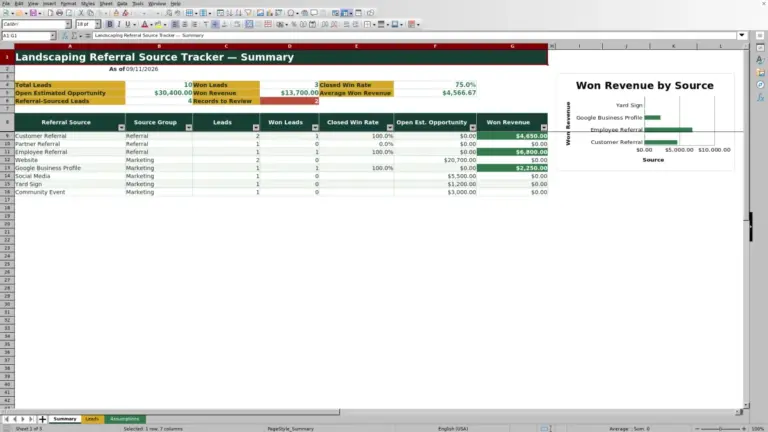
Task: Open the Won Leads filter dropdown
Action: (x=315, y=127)
